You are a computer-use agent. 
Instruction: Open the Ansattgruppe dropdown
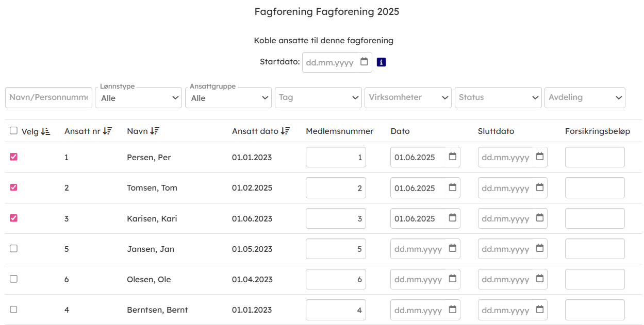[228, 98]
